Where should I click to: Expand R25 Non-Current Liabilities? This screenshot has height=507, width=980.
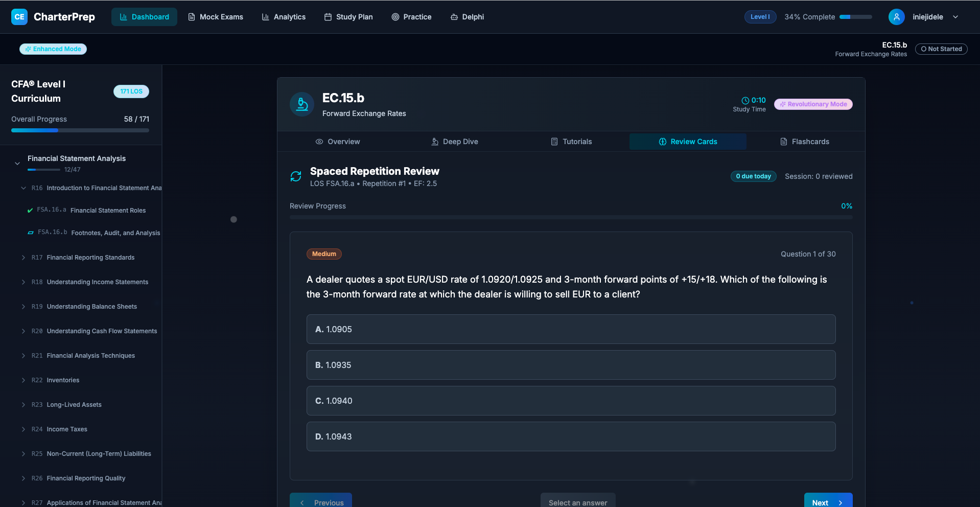[x=24, y=454]
